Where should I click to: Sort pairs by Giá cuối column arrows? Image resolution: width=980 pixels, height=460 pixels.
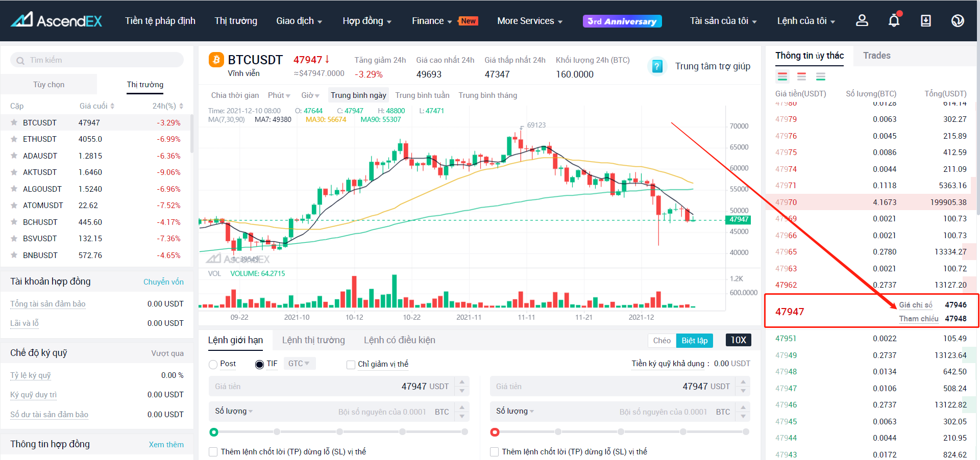click(112, 106)
